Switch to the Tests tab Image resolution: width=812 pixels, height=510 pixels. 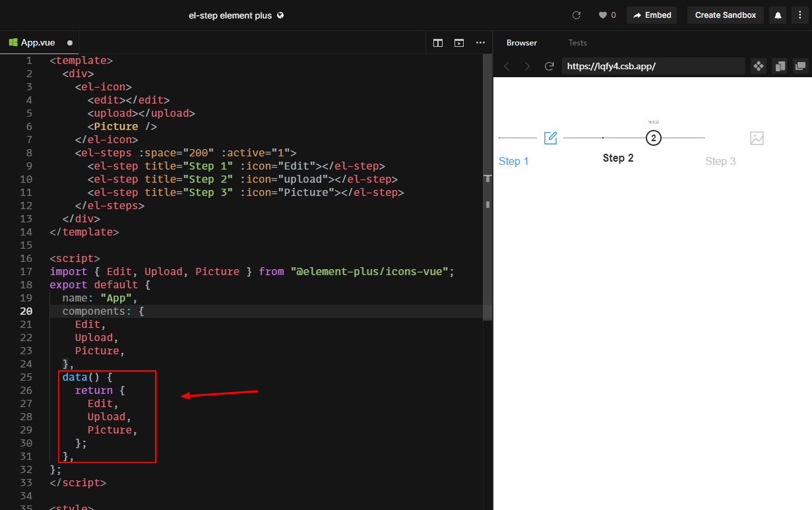578,43
